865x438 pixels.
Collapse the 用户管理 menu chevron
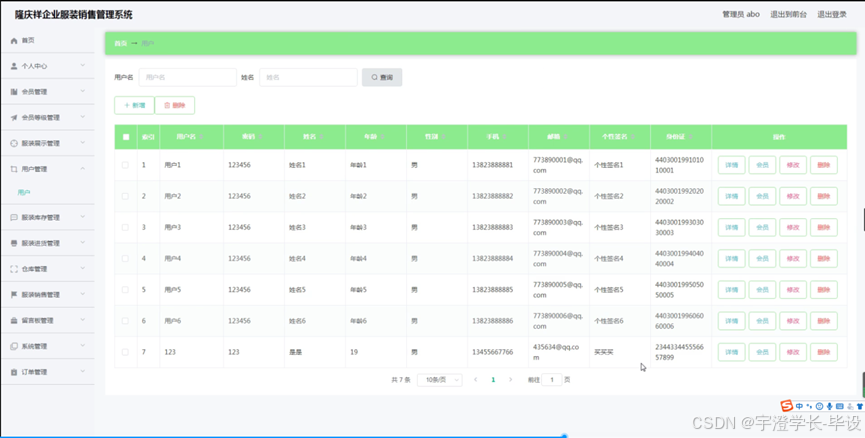83,169
